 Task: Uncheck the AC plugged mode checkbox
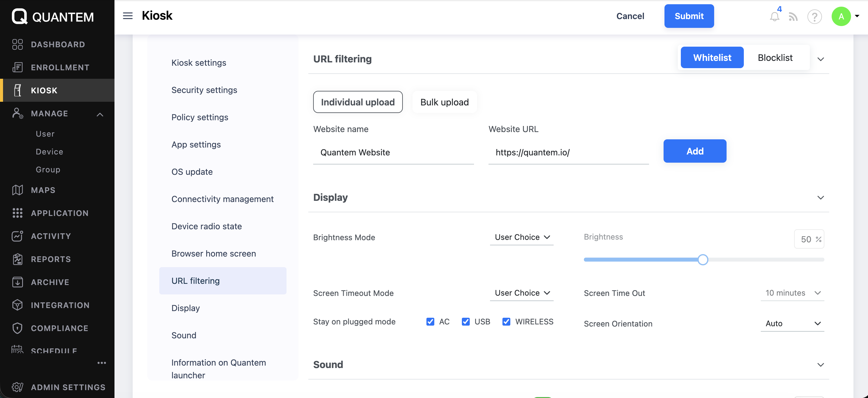point(430,321)
